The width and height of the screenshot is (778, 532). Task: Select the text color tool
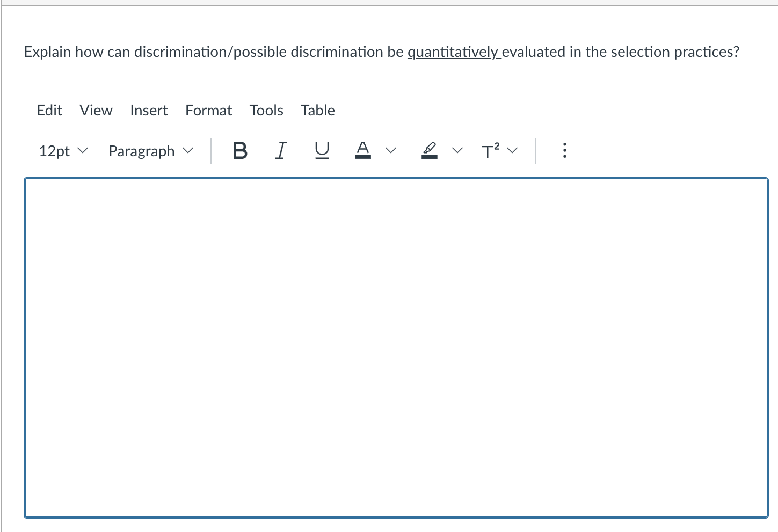(x=362, y=151)
